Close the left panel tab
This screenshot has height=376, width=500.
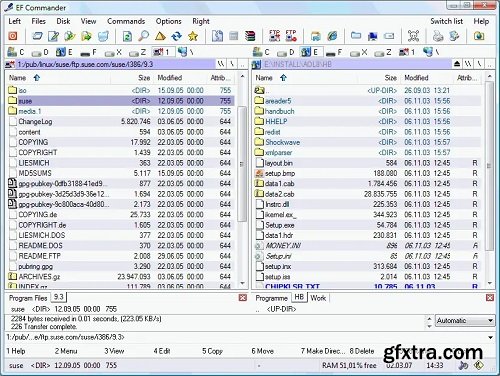point(243,298)
